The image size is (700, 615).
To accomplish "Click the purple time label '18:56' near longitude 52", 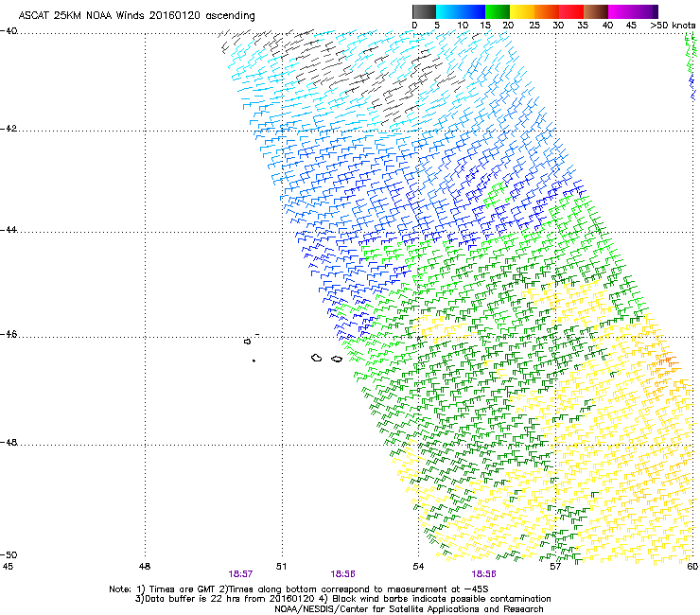I will [x=342, y=574].
